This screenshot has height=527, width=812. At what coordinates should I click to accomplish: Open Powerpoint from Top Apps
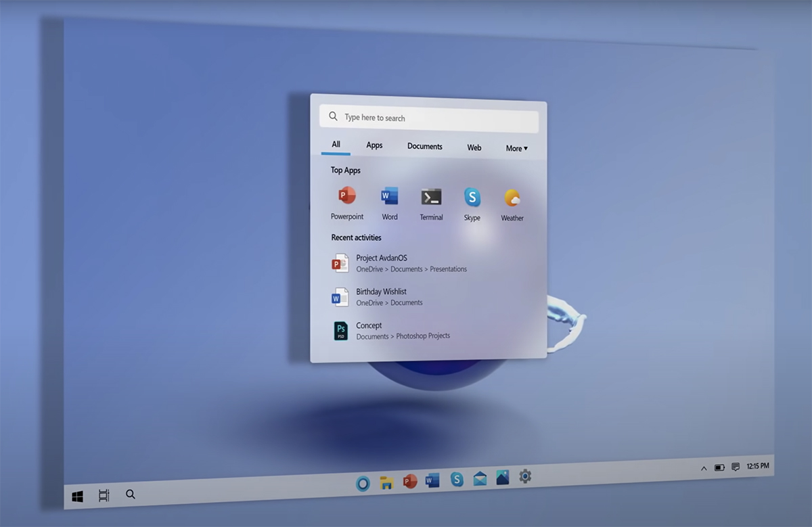coord(346,197)
